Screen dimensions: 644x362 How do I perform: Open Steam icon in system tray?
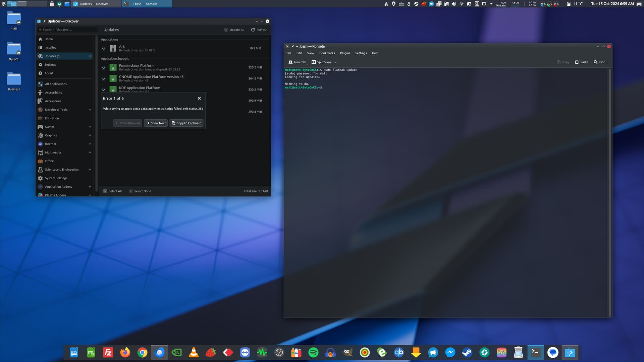(416, 4)
